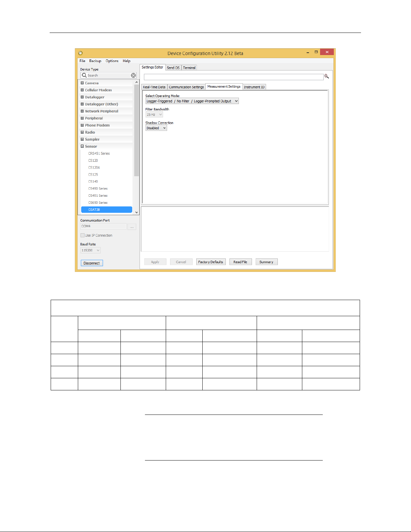The height and width of the screenshot is (532, 411).
Task: Click the Device Type search magnifier icon
Action: click(84, 75)
